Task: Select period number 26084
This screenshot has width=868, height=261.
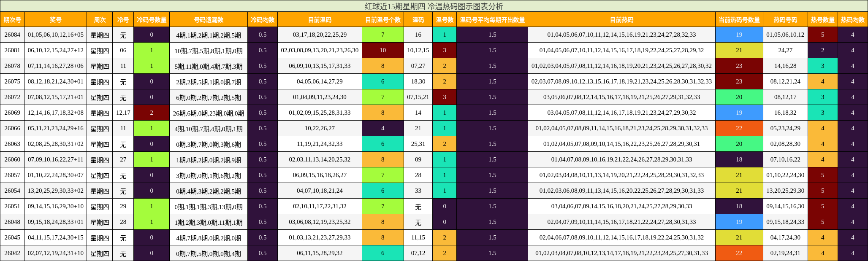Action: tap(12, 35)
